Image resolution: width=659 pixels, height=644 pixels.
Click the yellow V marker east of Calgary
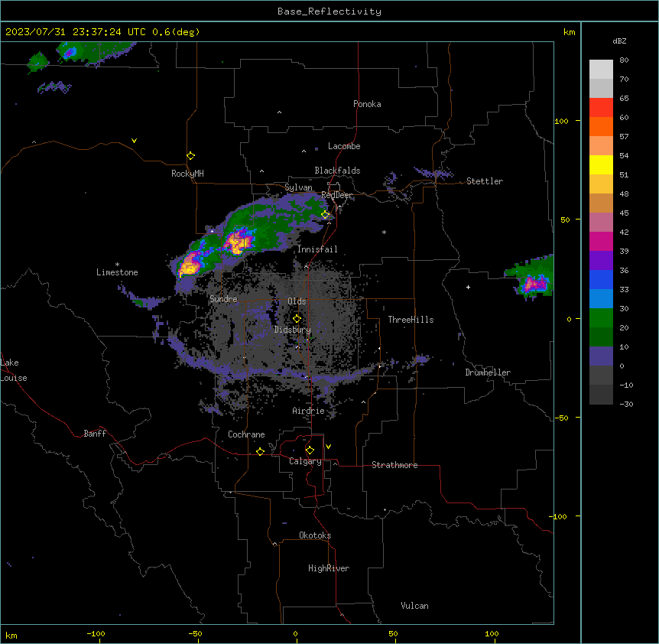(328, 447)
